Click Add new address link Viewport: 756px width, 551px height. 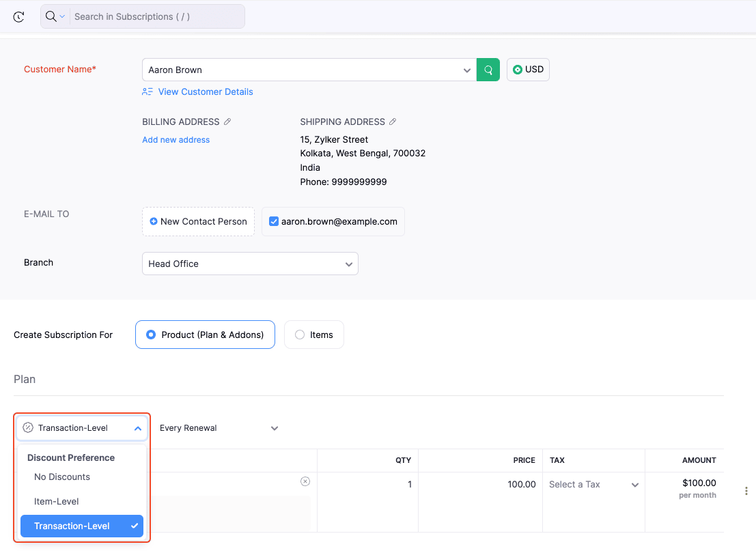[176, 140]
